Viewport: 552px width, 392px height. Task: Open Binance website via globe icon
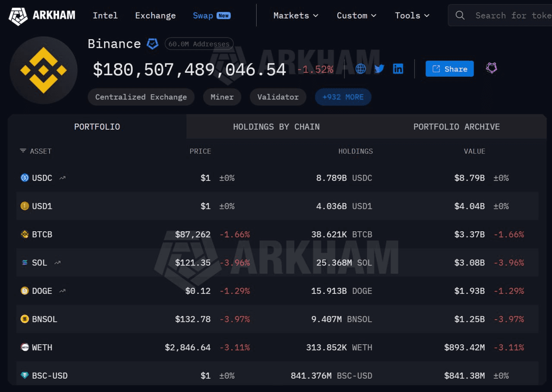tap(361, 69)
